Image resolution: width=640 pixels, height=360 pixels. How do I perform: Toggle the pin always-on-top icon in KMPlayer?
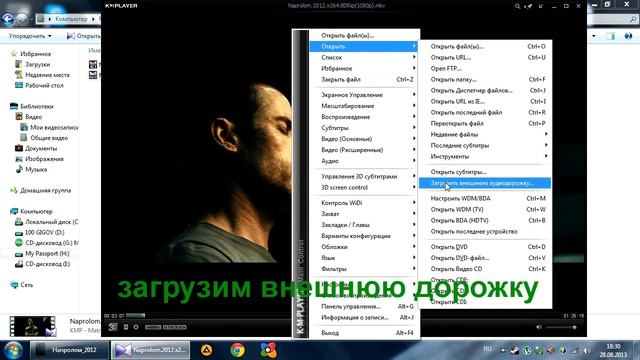pyautogui.click(x=529, y=6)
